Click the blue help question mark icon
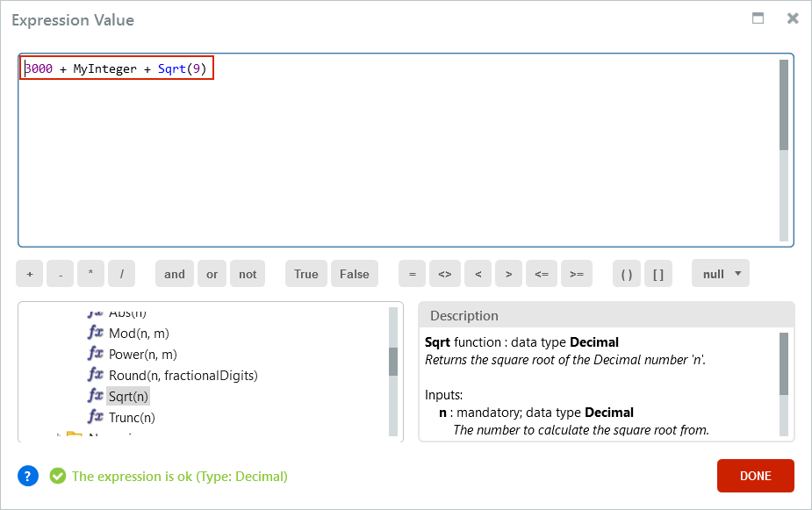Viewport: 812px width, 510px height. (x=28, y=476)
